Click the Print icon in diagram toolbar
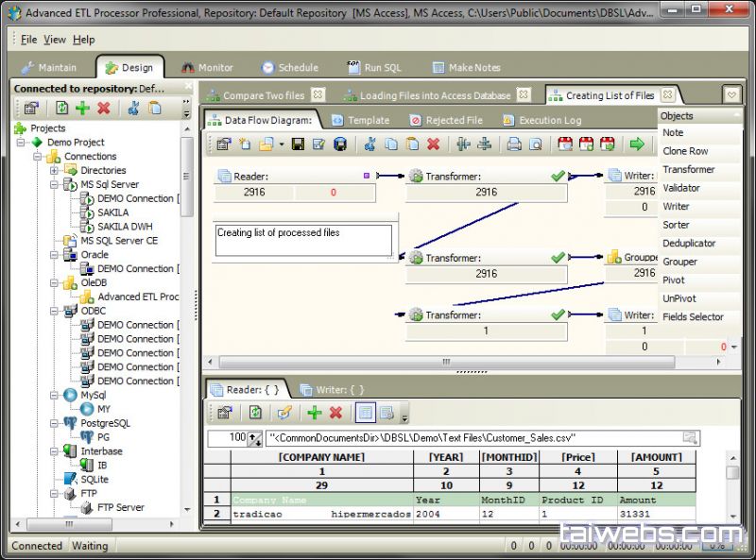The height and width of the screenshot is (560, 756). 514,144
